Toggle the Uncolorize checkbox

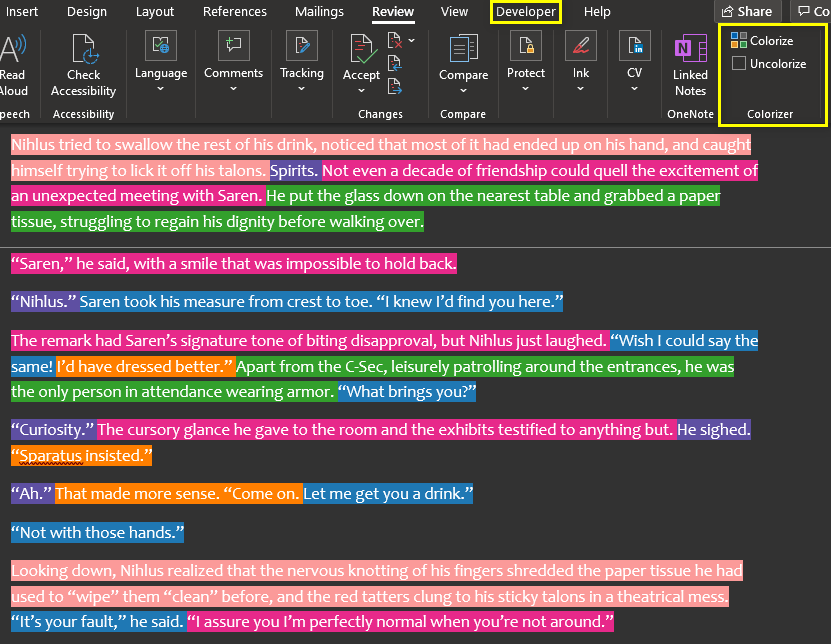click(x=739, y=63)
